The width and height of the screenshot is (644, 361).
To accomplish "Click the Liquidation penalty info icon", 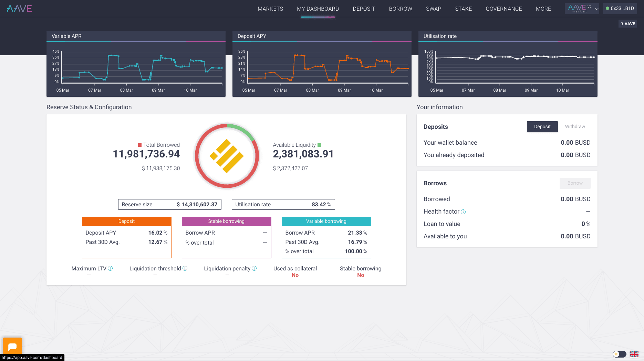I will click(254, 268).
